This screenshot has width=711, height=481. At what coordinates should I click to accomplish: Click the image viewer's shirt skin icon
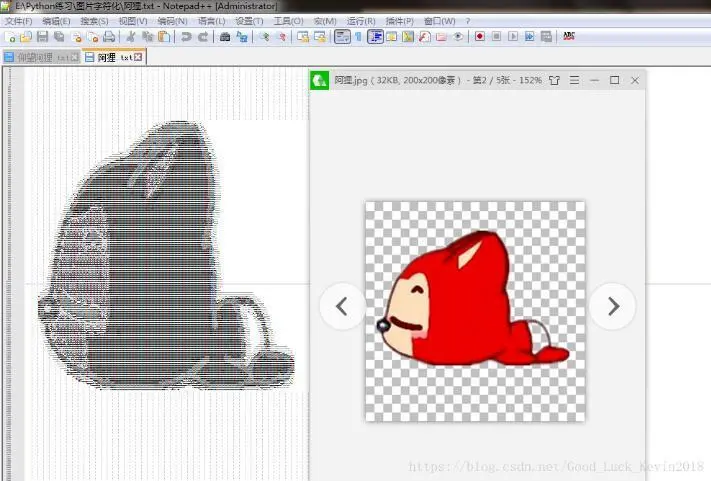tap(554, 80)
